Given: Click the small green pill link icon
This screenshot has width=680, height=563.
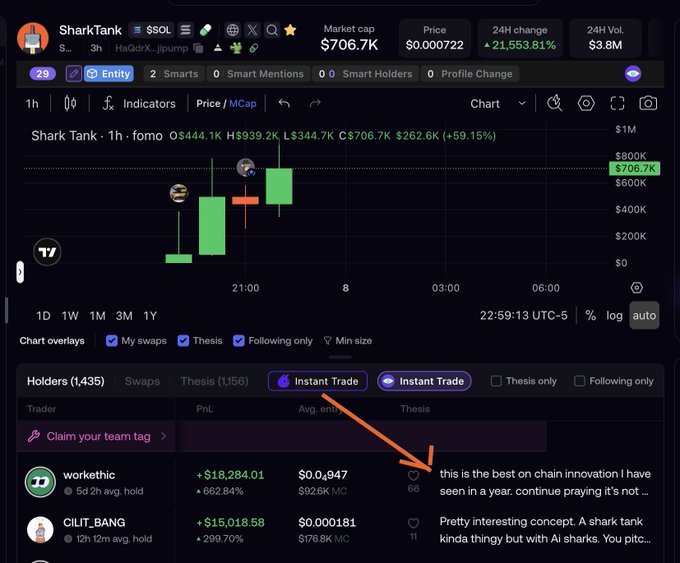Looking at the screenshot, I should (x=254, y=48).
